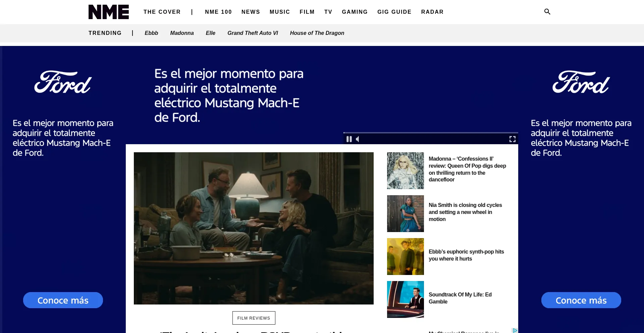Click left sidebar Ford Mustang ad text
The height and width of the screenshot is (333, 644).
tap(63, 138)
